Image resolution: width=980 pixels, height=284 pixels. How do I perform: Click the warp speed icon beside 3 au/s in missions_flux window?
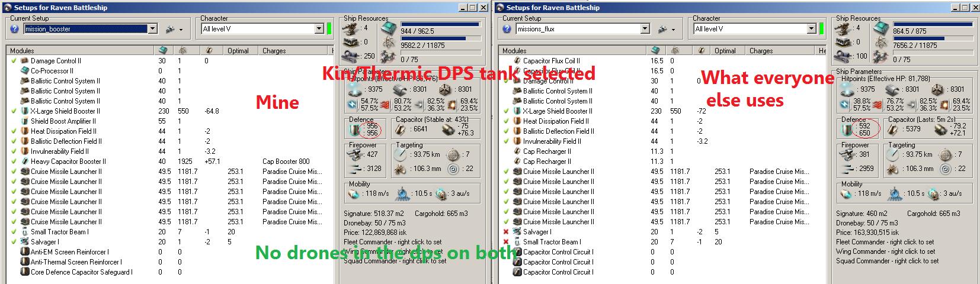coord(933,193)
